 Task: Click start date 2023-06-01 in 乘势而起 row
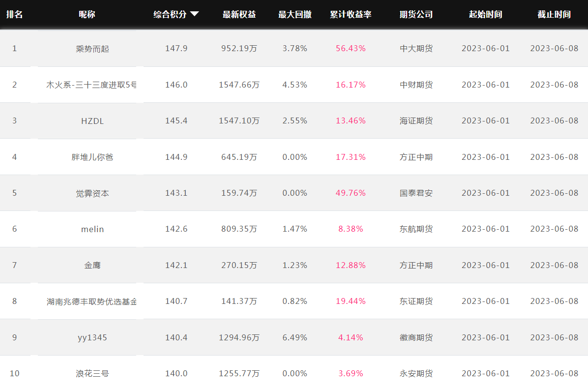click(x=486, y=48)
